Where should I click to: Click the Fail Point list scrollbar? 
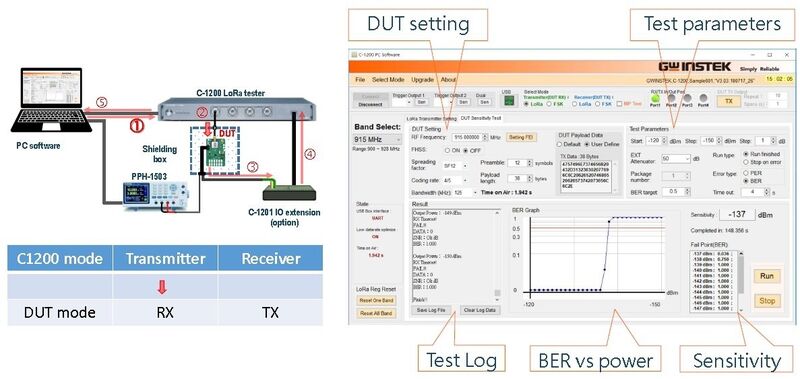[x=741, y=281]
